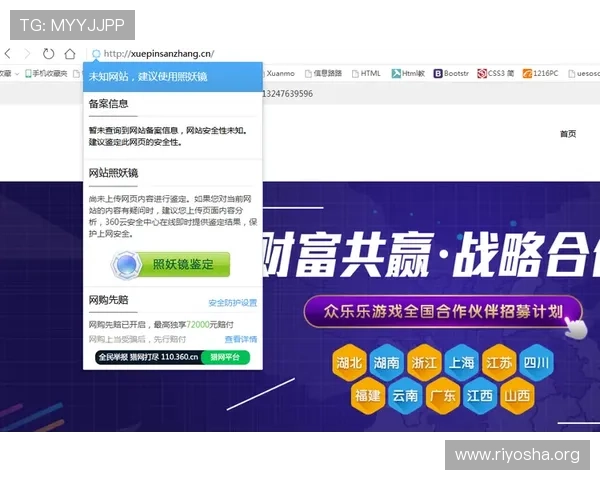Viewport: 600px width, 480px height.
Task: Select the 山西 hexagon
Action: click(x=517, y=395)
